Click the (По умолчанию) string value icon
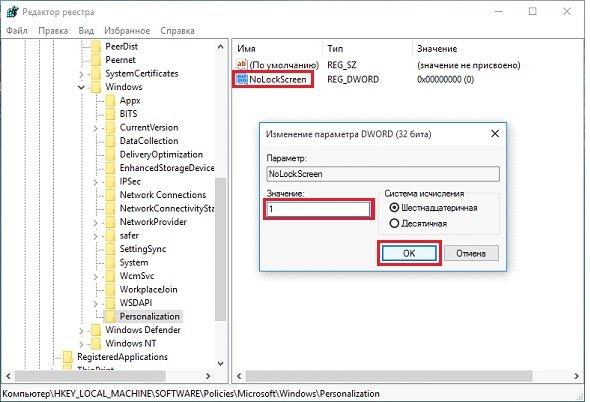The height and width of the screenshot is (402, 590). tap(241, 64)
